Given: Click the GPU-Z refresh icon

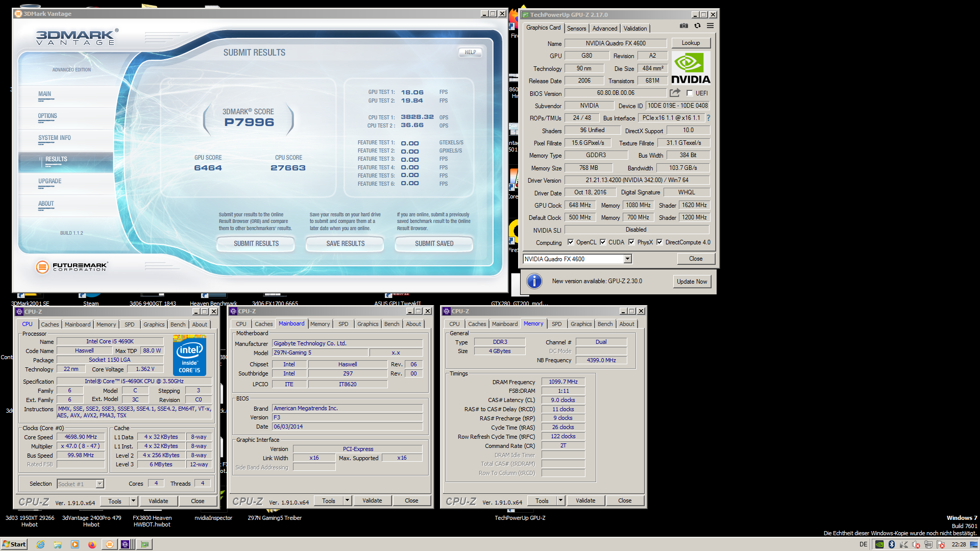Looking at the screenshot, I should point(697,26).
